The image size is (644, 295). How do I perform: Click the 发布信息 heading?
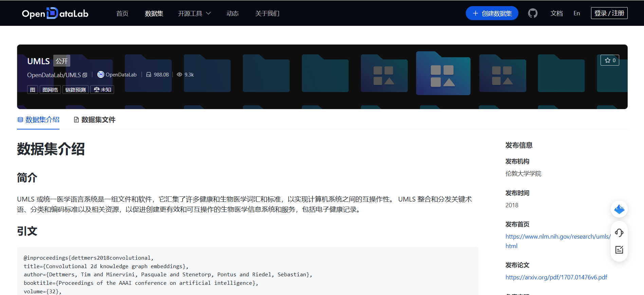pyautogui.click(x=519, y=145)
